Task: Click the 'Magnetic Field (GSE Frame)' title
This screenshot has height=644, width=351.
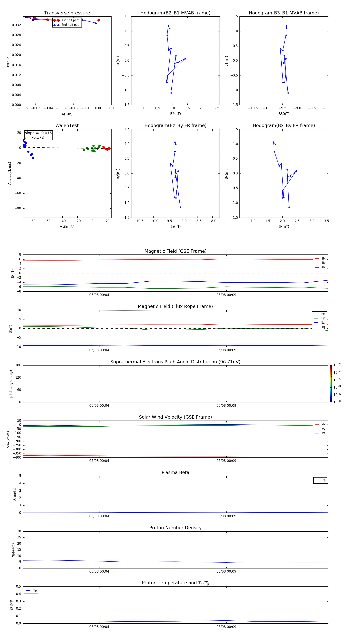Action: 175,251
